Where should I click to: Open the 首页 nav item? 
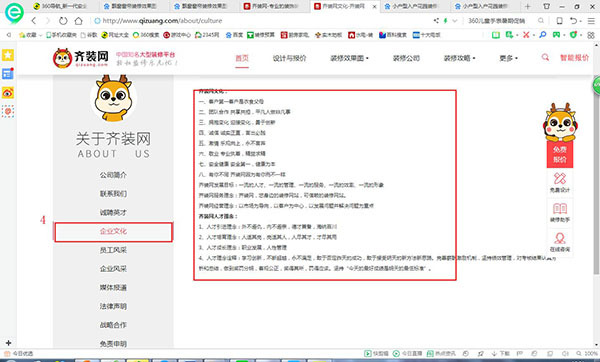coord(242,58)
